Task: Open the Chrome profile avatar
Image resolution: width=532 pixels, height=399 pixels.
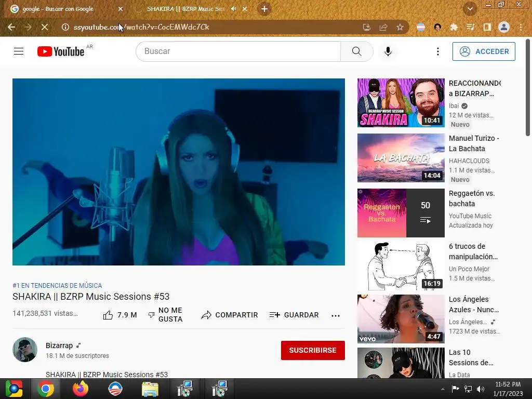Action: 504,27
